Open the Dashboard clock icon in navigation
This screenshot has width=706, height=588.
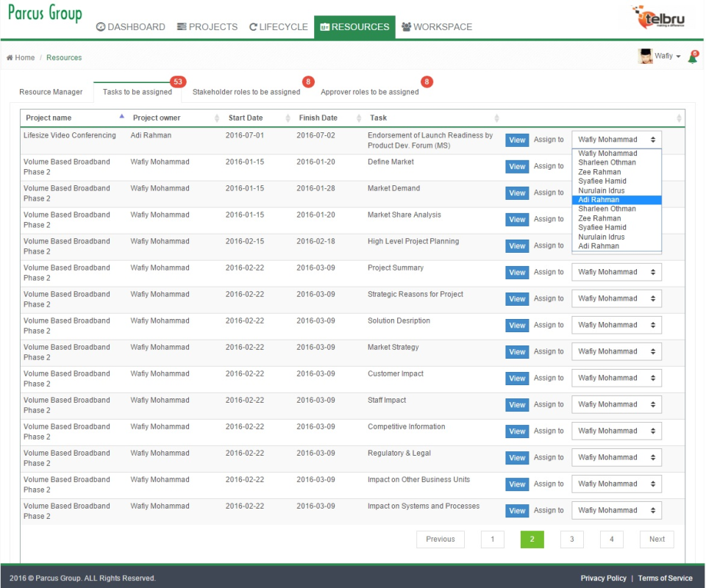point(100,26)
